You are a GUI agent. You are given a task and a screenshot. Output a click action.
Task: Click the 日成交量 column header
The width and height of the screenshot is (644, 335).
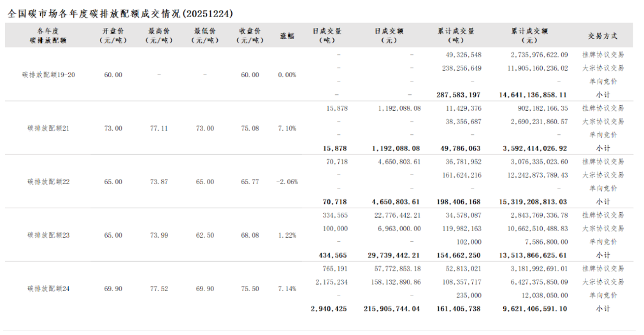(327, 35)
